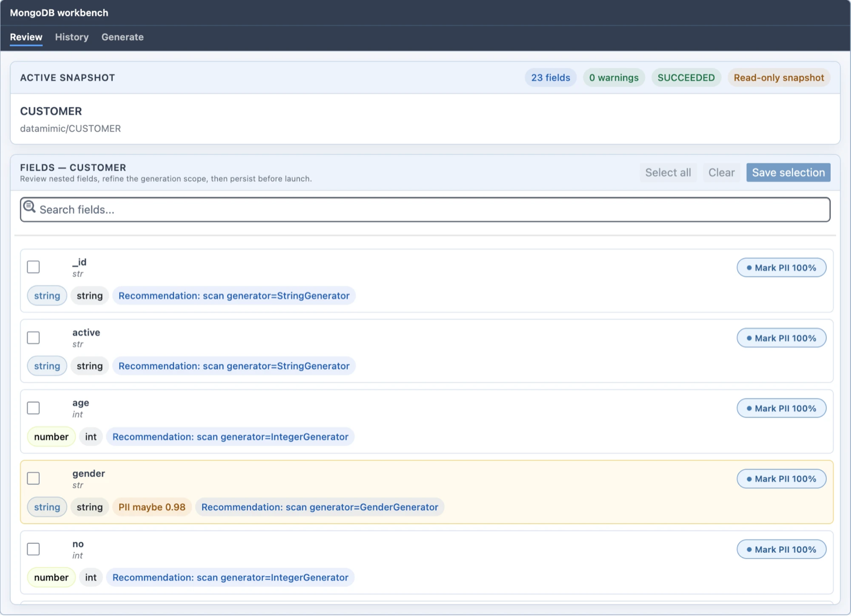Mark age field as PII 100%
The width and height of the screenshot is (851, 616).
pos(781,408)
